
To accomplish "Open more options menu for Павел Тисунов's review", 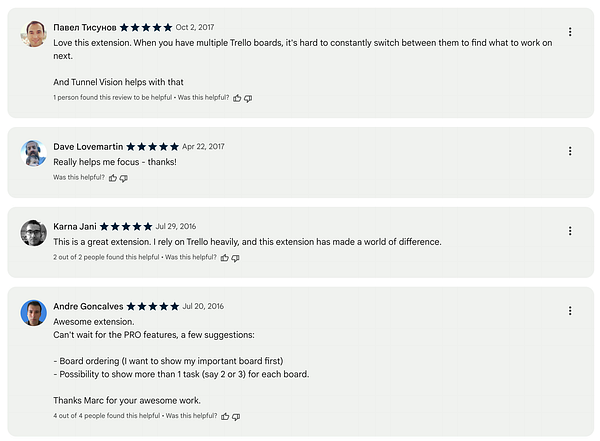I will 570,32.
